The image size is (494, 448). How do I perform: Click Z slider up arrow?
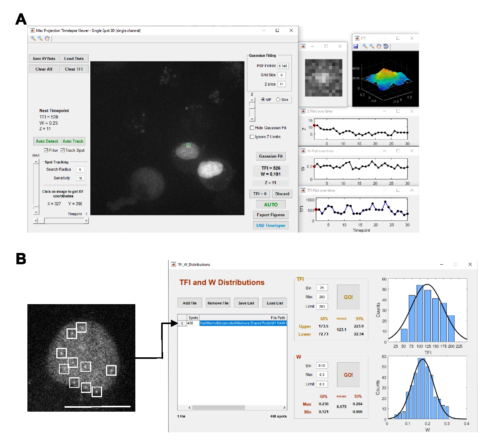252,100
